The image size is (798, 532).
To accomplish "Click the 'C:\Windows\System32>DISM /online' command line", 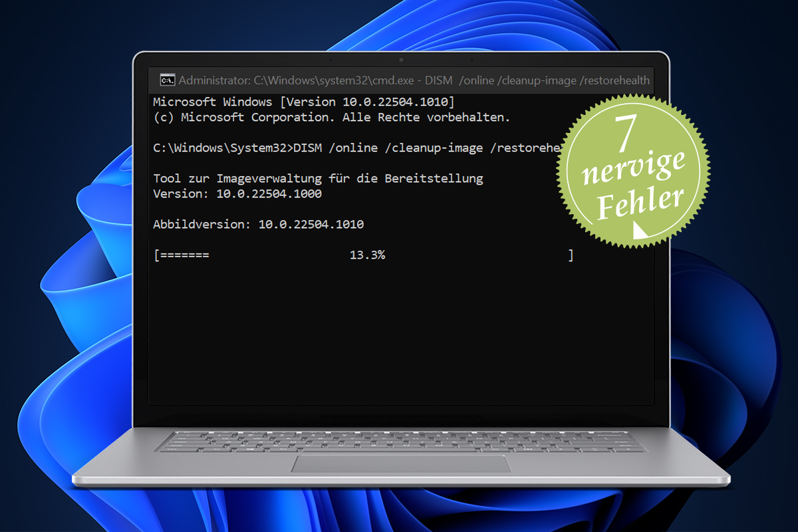I will click(359, 148).
